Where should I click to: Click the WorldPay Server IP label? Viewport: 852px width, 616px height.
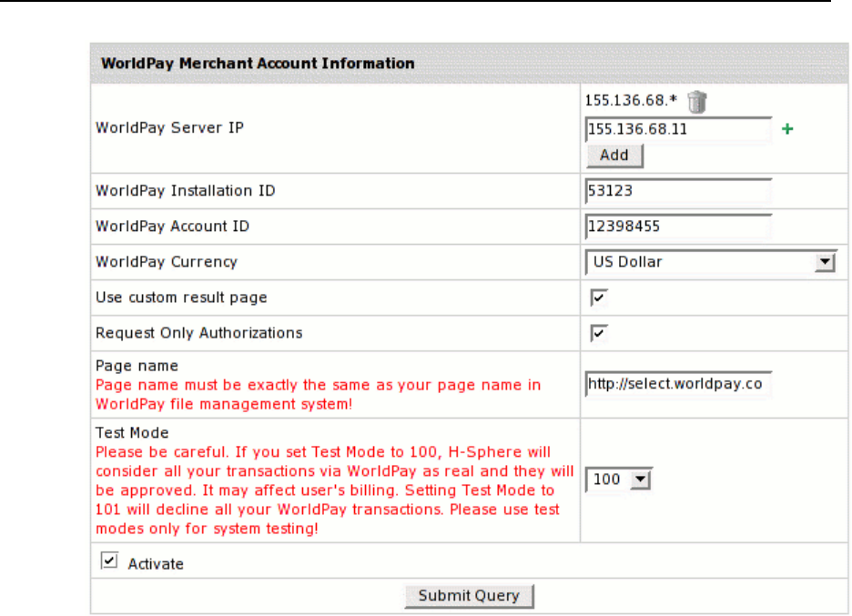[x=169, y=127]
